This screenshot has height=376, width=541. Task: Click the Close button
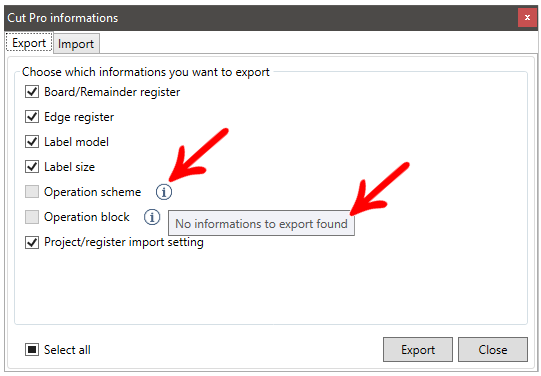tap(493, 350)
